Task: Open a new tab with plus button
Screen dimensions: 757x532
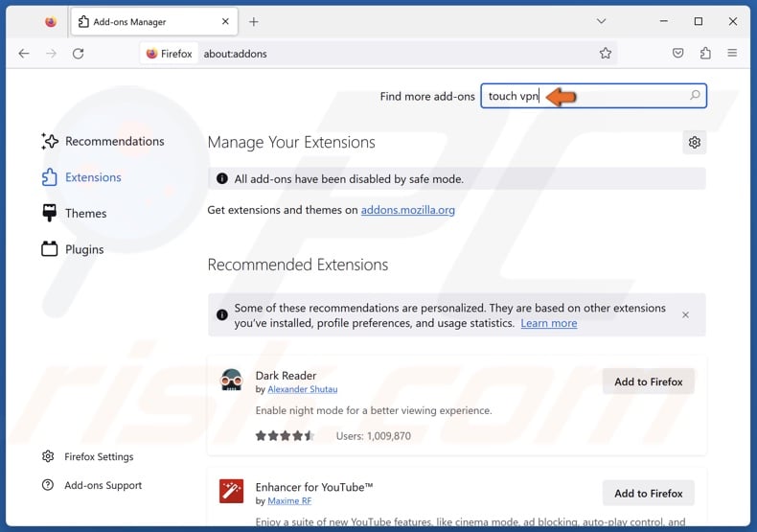Action: click(254, 21)
